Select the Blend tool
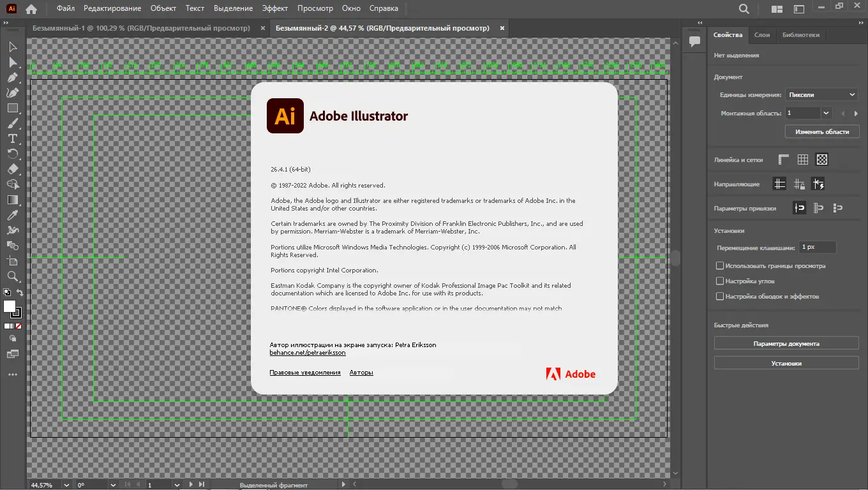This screenshot has height=490, width=868. [x=13, y=246]
